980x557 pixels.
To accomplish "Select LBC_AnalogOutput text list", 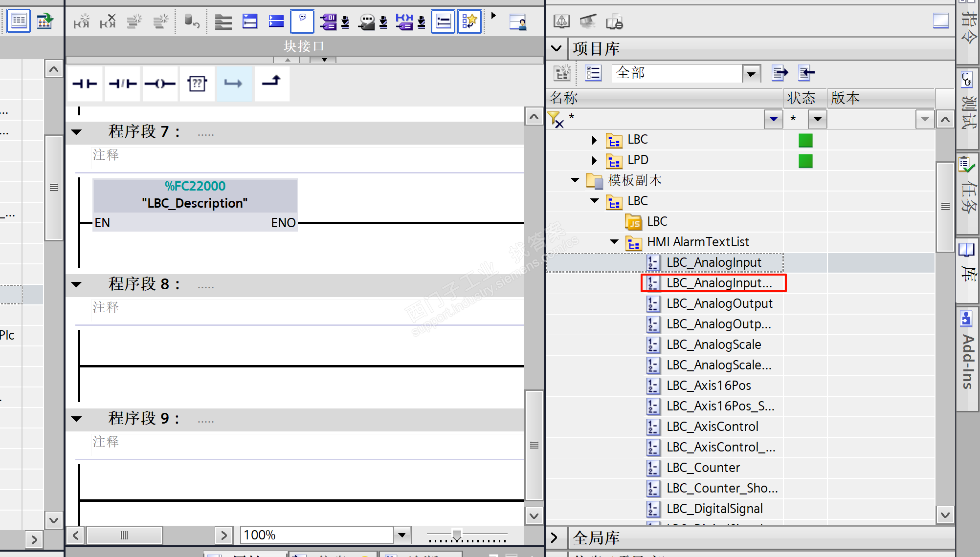I will [x=719, y=303].
